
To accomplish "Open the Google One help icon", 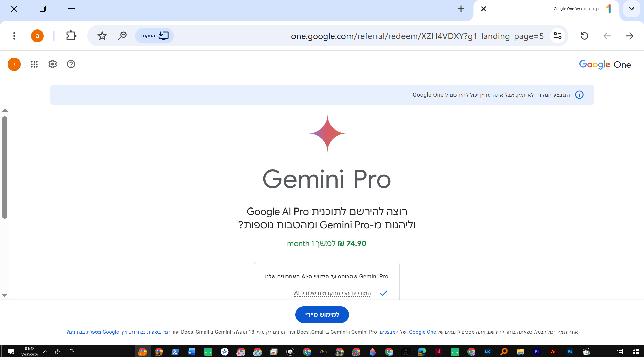I will coord(71,64).
